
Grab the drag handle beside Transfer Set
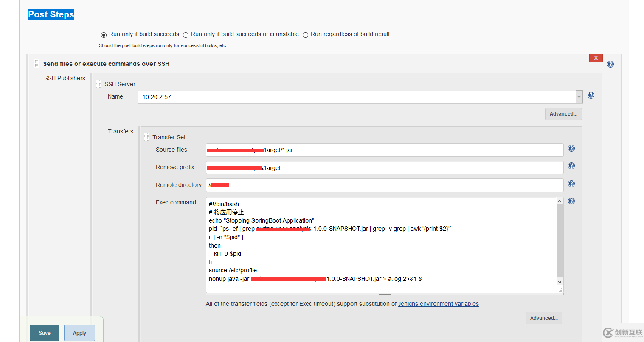[x=146, y=137]
